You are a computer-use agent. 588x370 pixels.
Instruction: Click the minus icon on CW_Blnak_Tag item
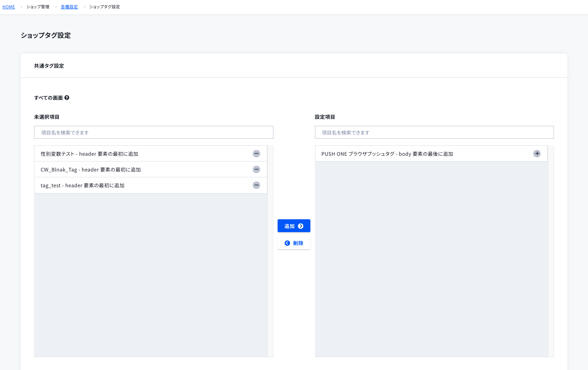click(256, 169)
